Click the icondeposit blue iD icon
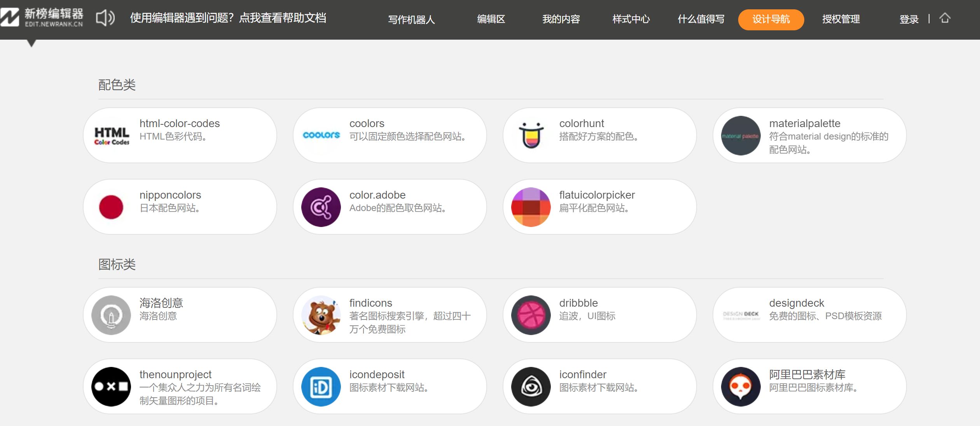This screenshot has height=426, width=980. [321, 387]
